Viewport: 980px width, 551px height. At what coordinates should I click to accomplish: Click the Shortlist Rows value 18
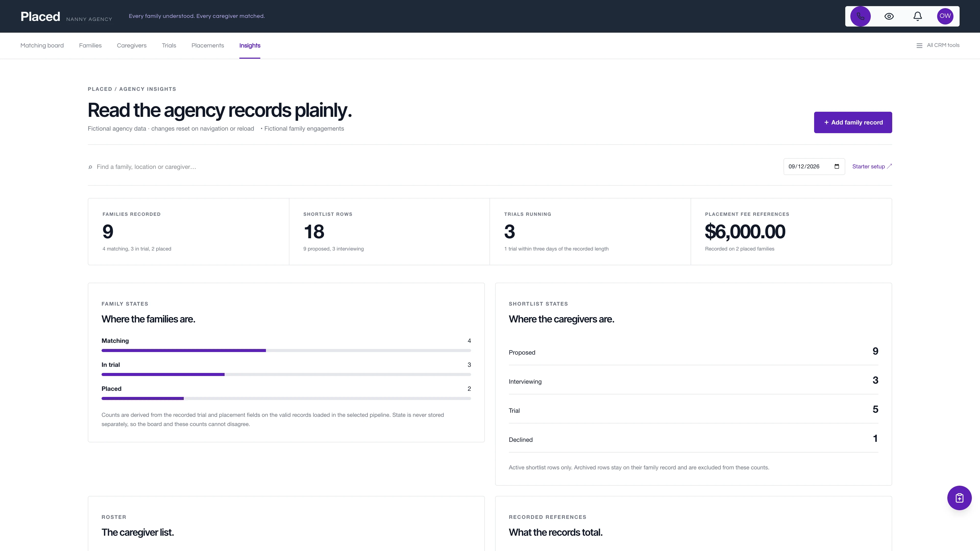(x=314, y=232)
